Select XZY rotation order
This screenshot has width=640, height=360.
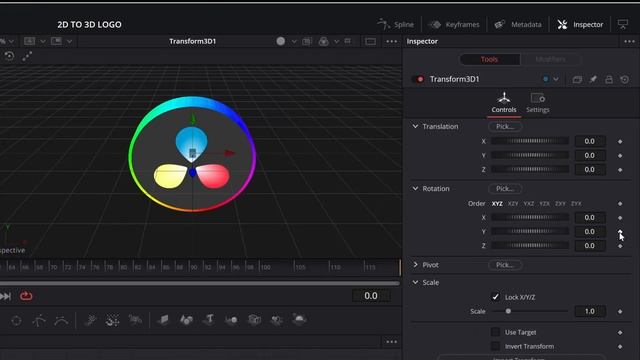513,204
